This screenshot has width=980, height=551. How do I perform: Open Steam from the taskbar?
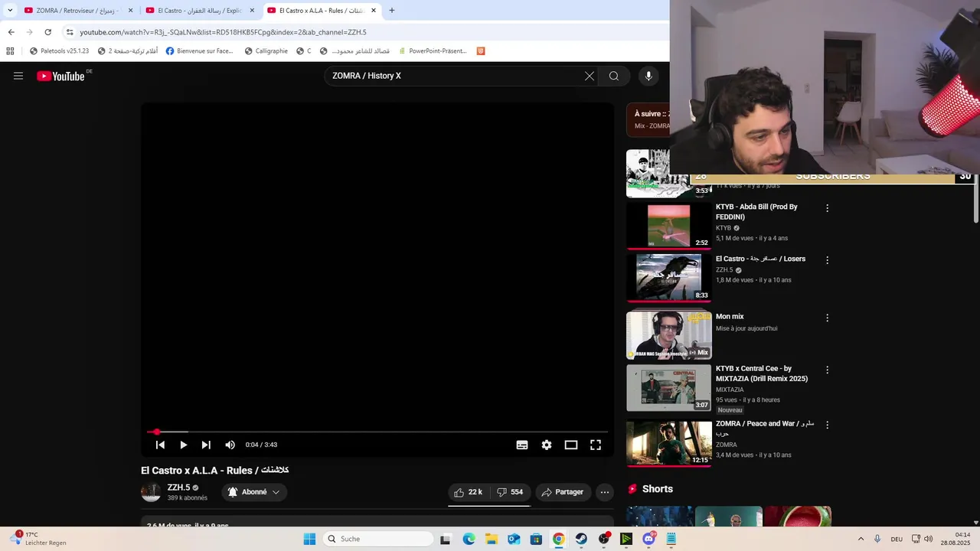582,539
